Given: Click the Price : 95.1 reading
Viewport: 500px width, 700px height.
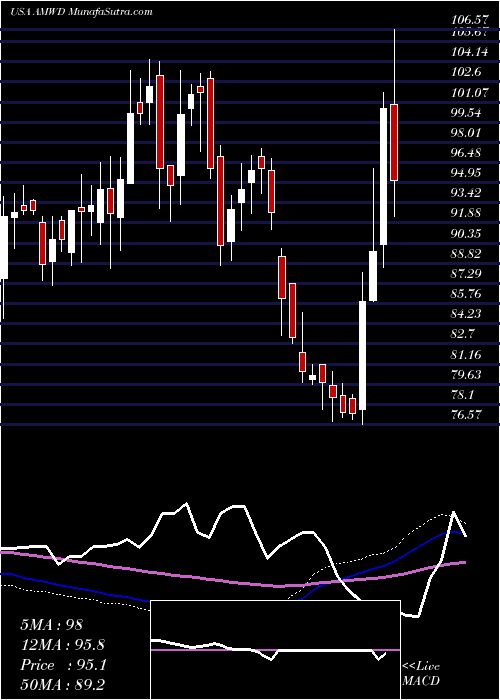Looking at the screenshot, I should [x=63, y=665].
